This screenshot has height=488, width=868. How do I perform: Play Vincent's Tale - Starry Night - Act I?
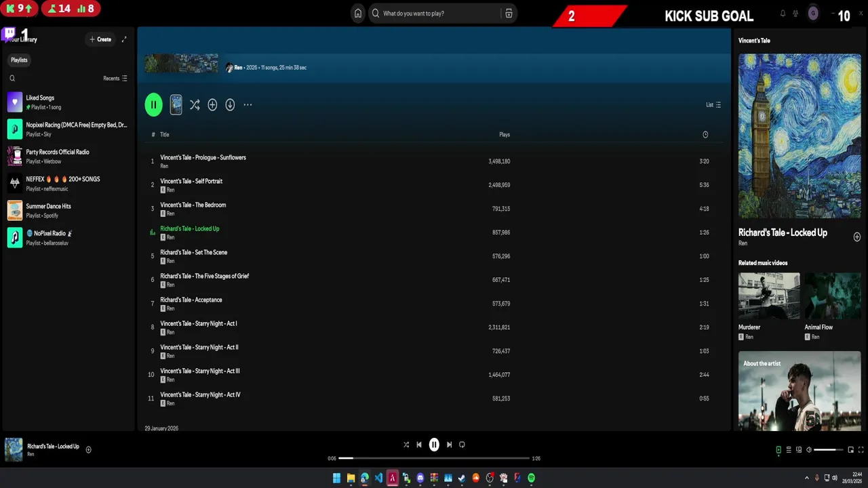(x=434, y=327)
